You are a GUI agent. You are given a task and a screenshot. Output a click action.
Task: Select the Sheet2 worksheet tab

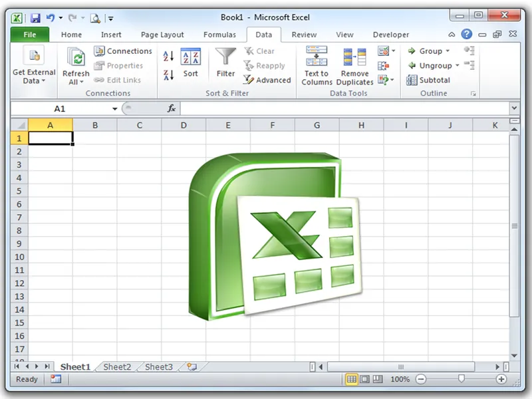[x=116, y=366]
